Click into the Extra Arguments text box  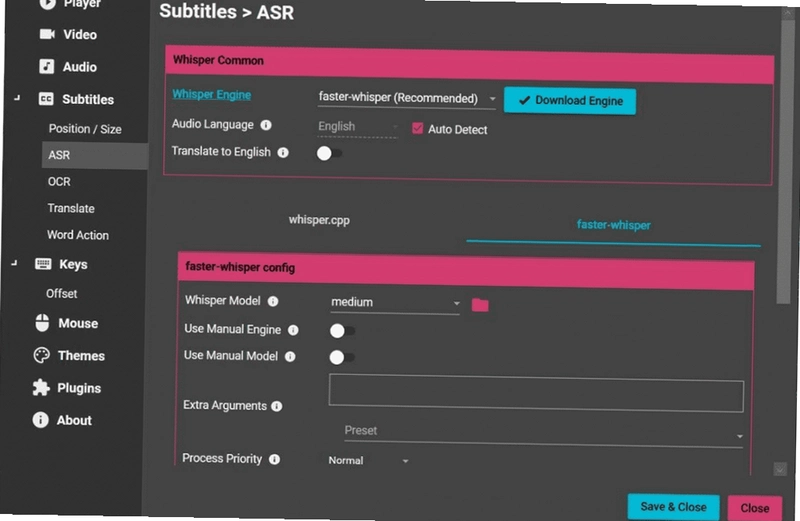(536, 393)
